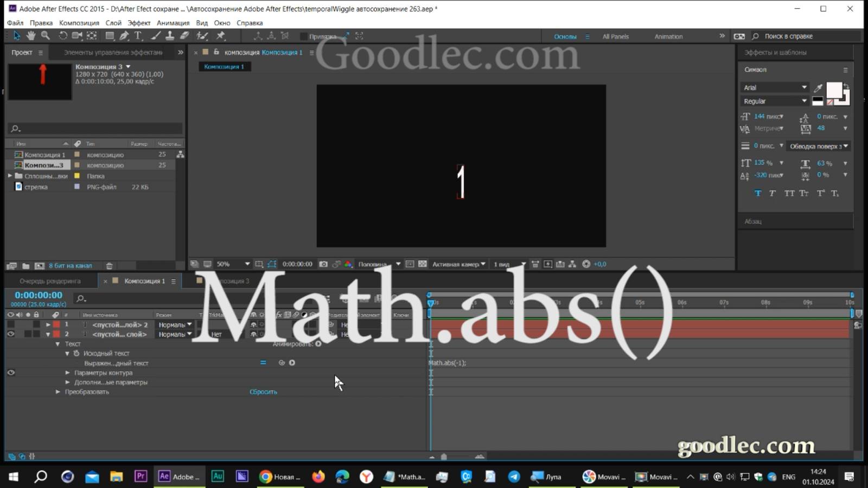Open Обводка поверх stroke option dropdown
The width and height of the screenshot is (868, 488).
pyautogui.click(x=819, y=146)
